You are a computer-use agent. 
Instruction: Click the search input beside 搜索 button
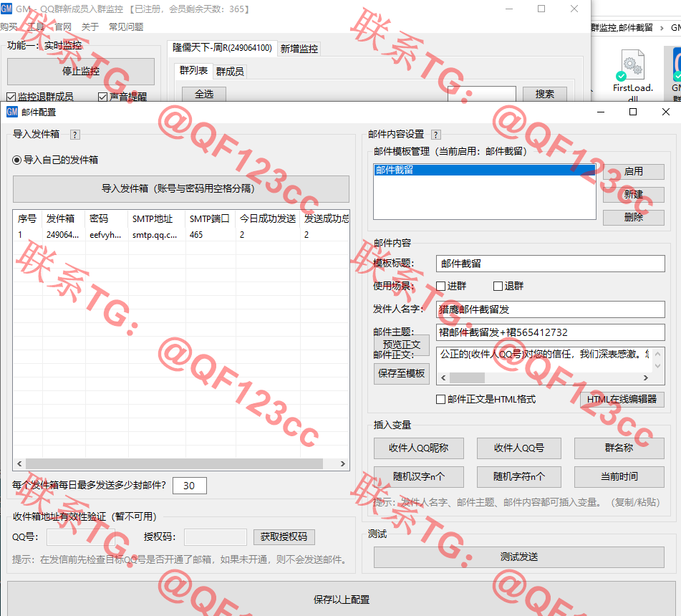[482, 94]
